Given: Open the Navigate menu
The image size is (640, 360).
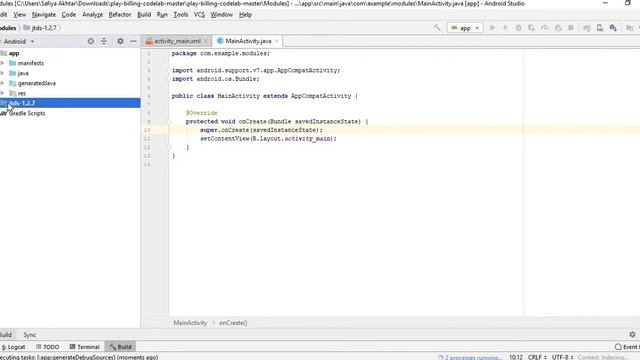Looking at the screenshot, I should click(44, 14).
